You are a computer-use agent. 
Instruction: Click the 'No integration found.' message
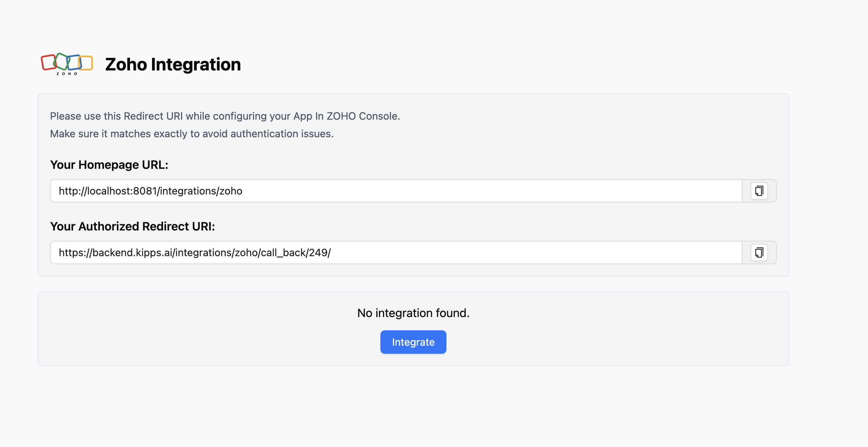tap(413, 313)
